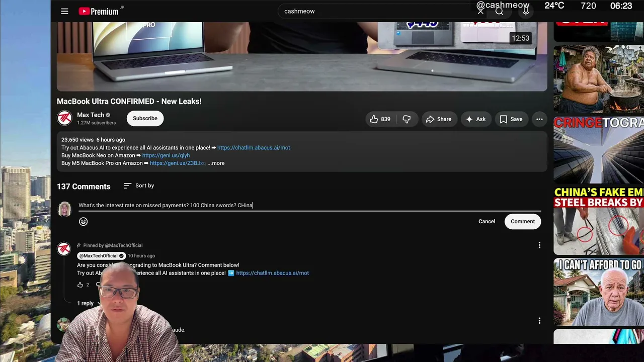Open chatllm.abacus.ai link in pinned comment
The image size is (644, 362).
(x=272, y=273)
